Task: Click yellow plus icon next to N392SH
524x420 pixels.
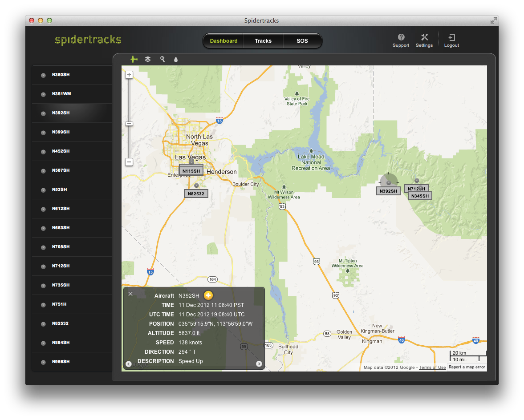Action: click(208, 295)
